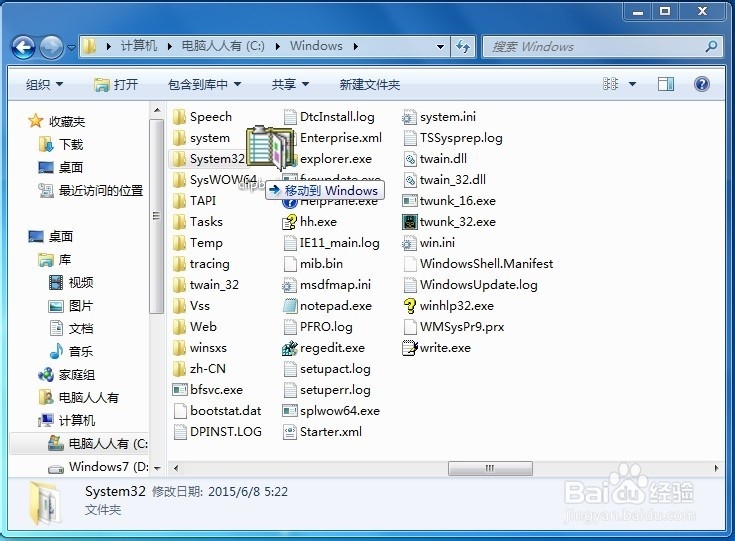The image size is (735, 541).
Task: Select the twain.dll file icon
Action: pyautogui.click(x=410, y=159)
